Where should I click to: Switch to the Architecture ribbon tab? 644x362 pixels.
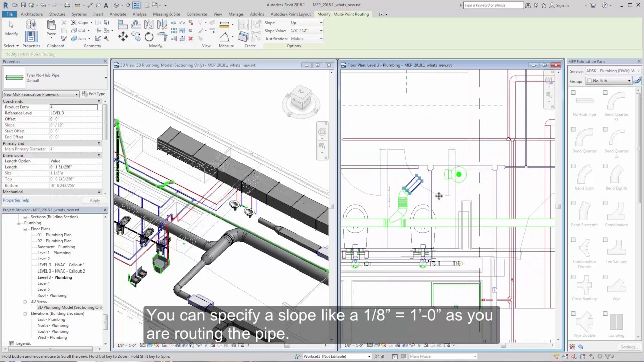(x=31, y=14)
